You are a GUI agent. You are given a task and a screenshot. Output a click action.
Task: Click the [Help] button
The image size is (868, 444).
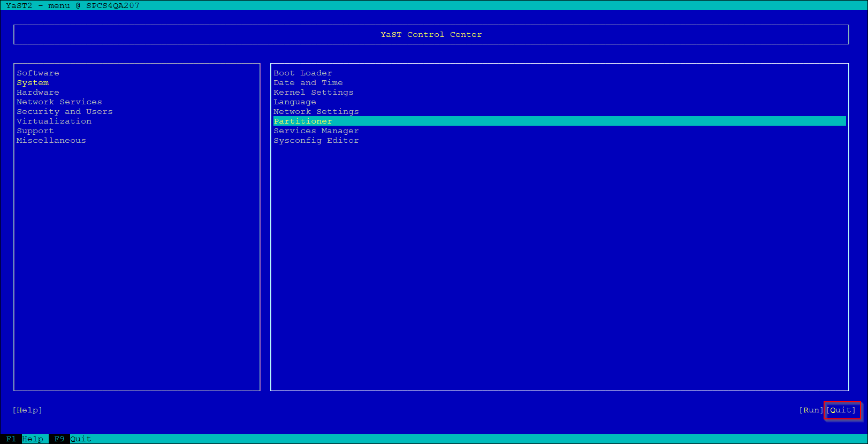tap(27, 410)
